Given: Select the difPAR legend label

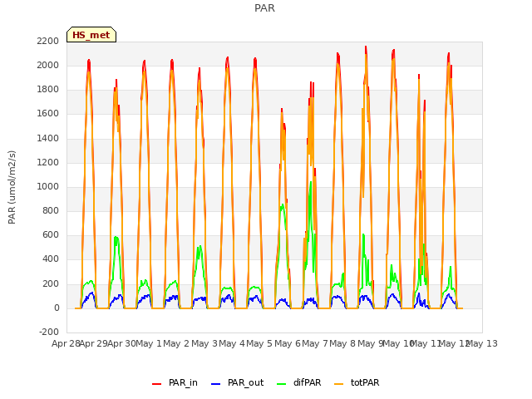Looking at the screenshot, I should pos(307,382).
